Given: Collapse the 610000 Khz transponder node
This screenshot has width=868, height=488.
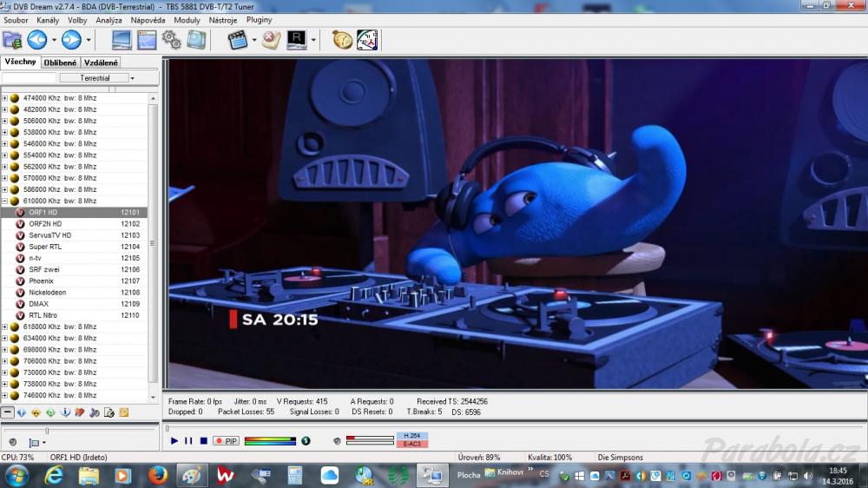Looking at the screenshot, I should point(5,201).
